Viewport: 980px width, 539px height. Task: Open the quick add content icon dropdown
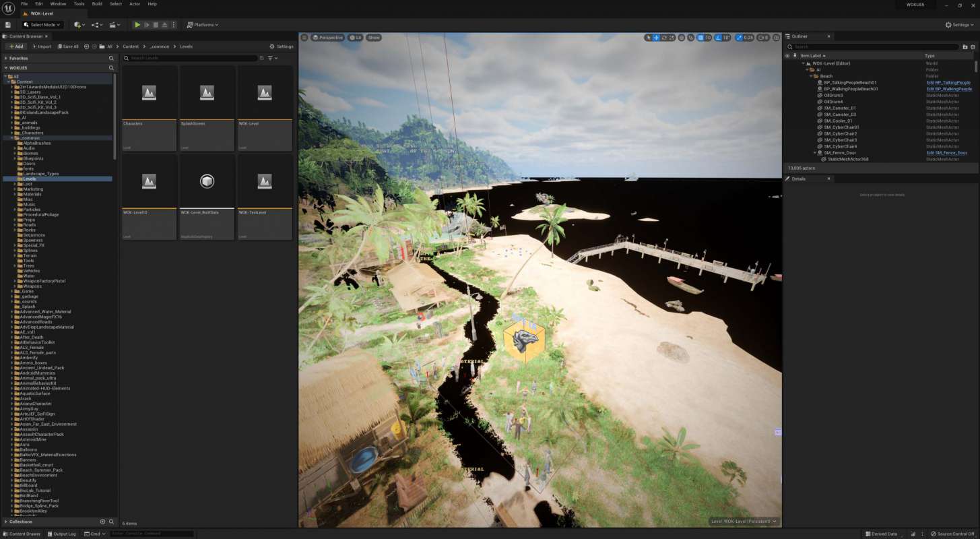pos(79,25)
